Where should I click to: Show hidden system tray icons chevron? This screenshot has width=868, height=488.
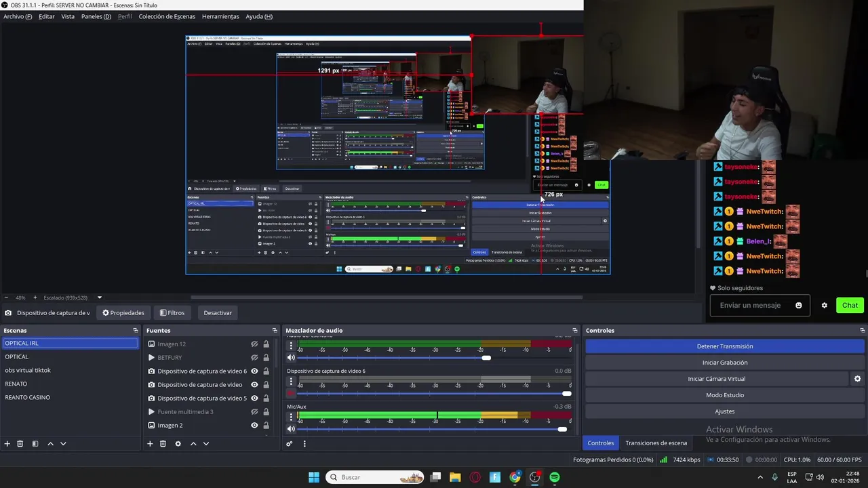tap(759, 477)
